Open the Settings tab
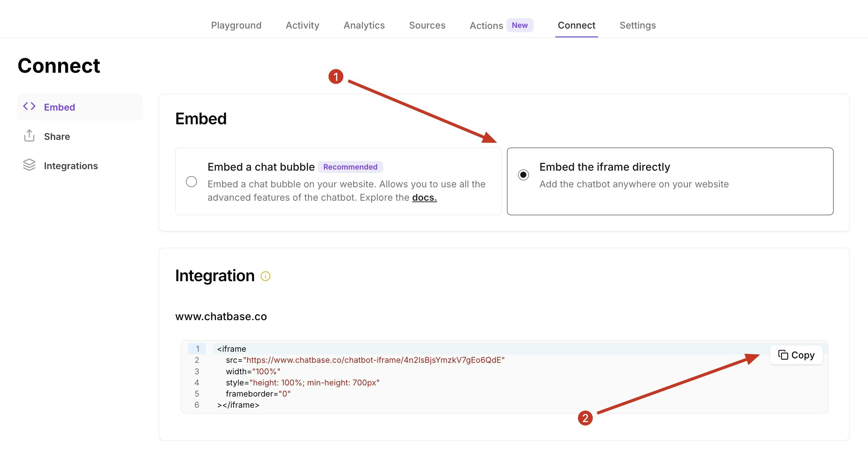This screenshot has height=460, width=868. pos(637,25)
